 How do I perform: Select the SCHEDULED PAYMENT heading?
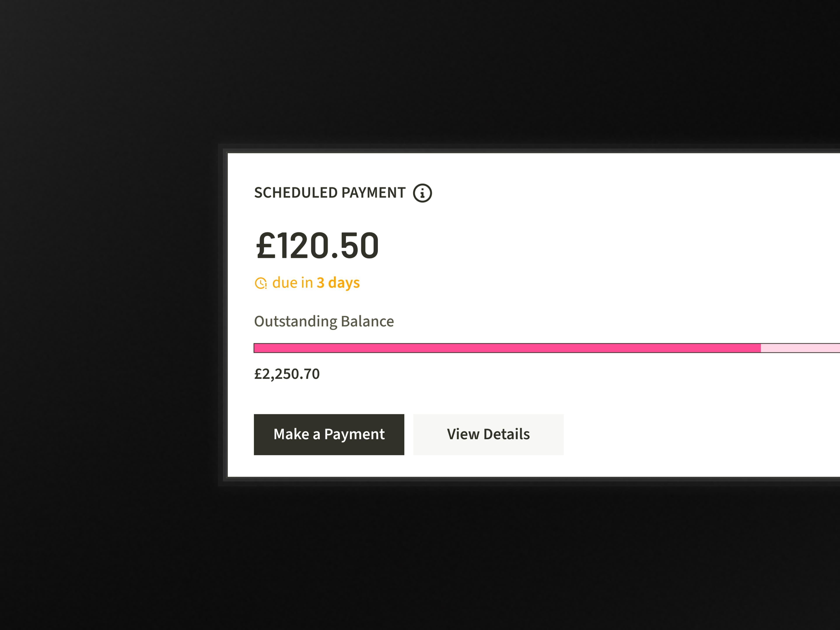(329, 192)
